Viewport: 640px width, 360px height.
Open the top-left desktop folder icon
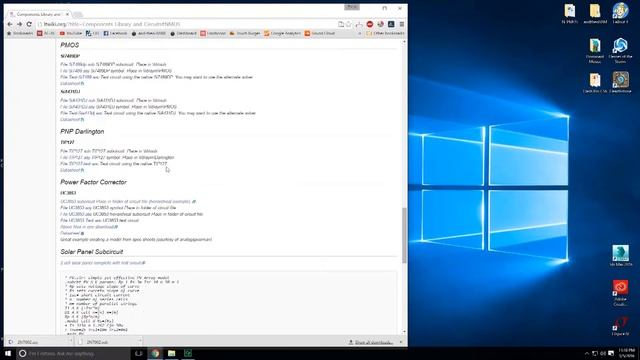pyautogui.click(x=570, y=13)
